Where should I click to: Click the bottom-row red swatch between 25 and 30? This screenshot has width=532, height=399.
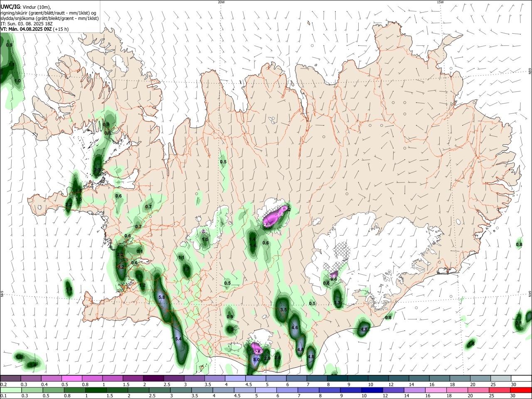pos(499,390)
